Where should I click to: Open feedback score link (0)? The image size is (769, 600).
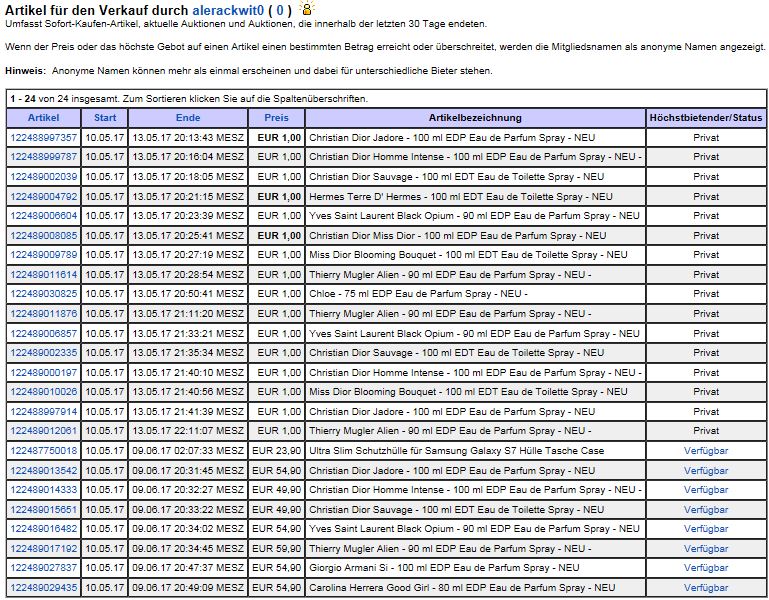(280, 10)
